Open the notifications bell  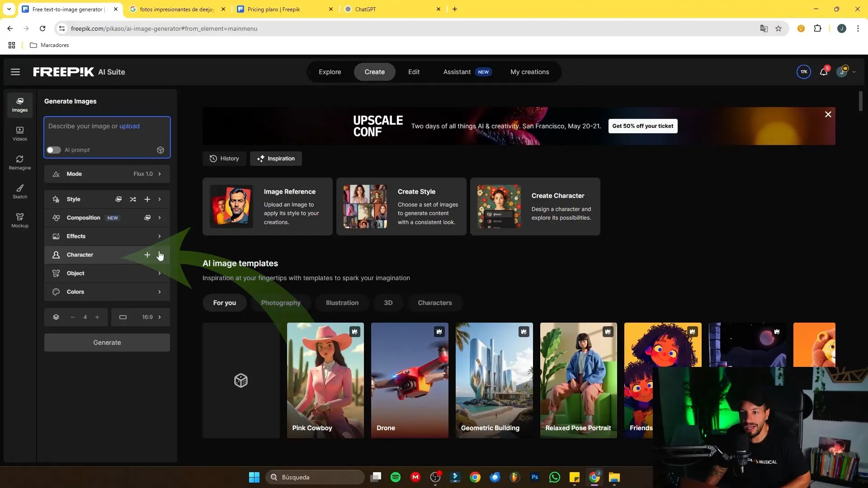[824, 72]
